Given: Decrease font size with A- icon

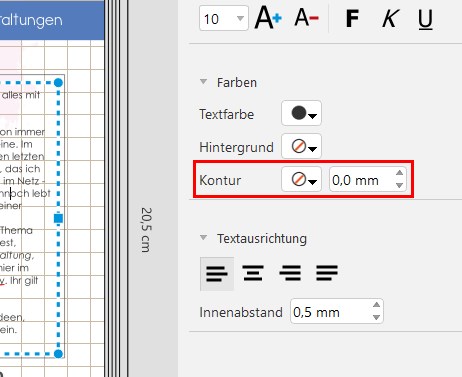Looking at the screenshot, I should [x=307, y=18].
